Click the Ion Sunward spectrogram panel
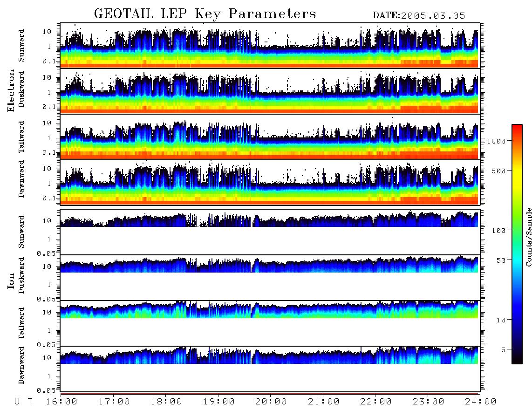Screen dimensions: 532x410 pos(270,232)
